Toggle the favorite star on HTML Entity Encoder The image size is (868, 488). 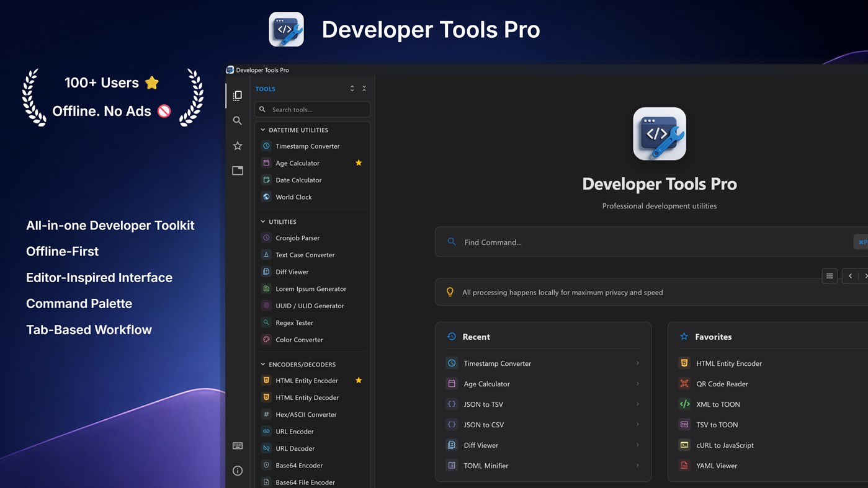(358, 380)
